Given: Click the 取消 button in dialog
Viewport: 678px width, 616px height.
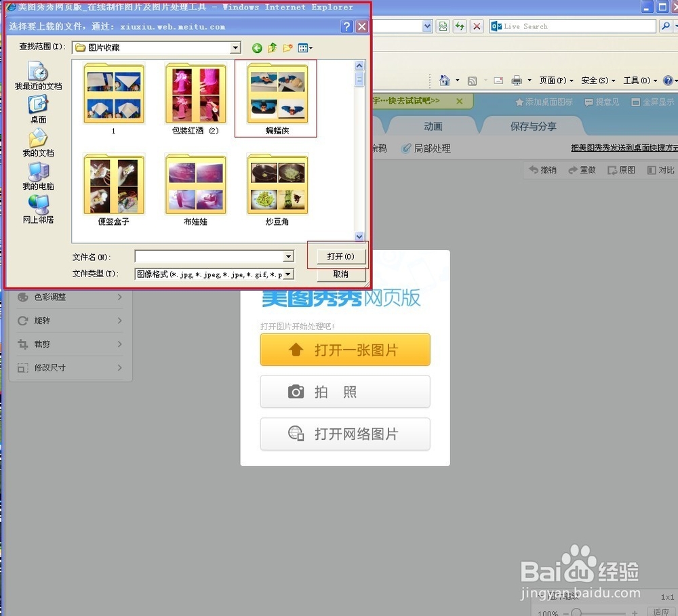Looking at the screenshot, I should 341,274.
